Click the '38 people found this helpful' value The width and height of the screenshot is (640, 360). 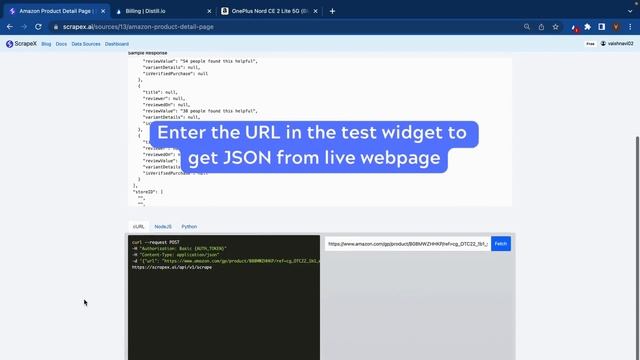pyautogui.click(x=218, y=111)
